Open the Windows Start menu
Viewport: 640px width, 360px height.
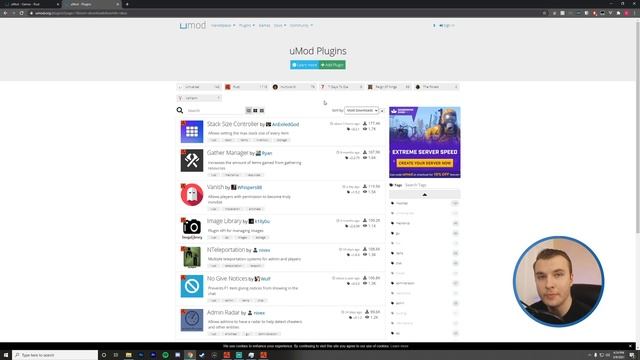tap(6, 355)
